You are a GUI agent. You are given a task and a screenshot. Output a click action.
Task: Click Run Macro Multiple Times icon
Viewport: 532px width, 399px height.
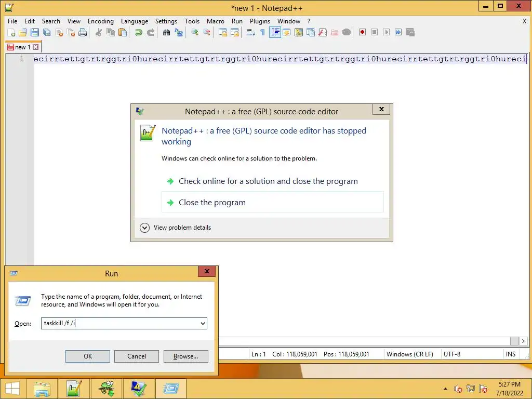[398, 32]
